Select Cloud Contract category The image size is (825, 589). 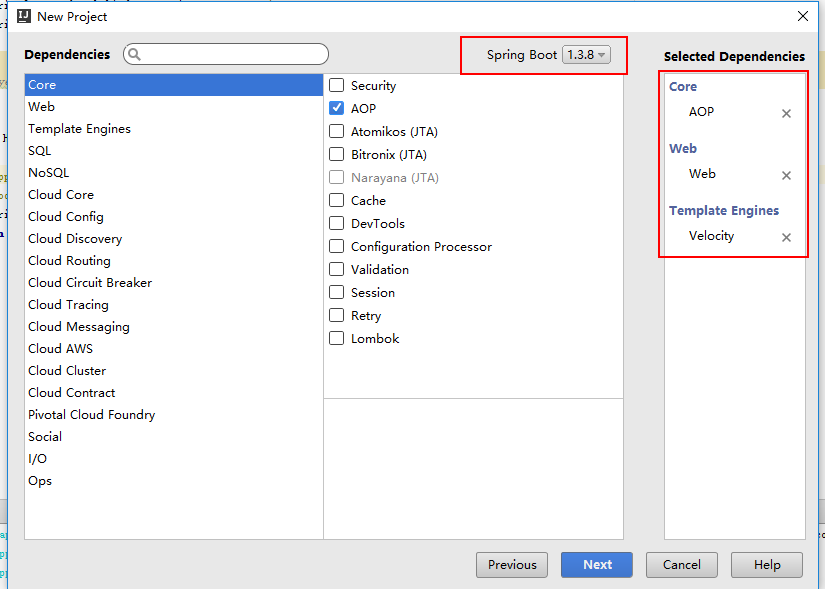pos(174,393)
